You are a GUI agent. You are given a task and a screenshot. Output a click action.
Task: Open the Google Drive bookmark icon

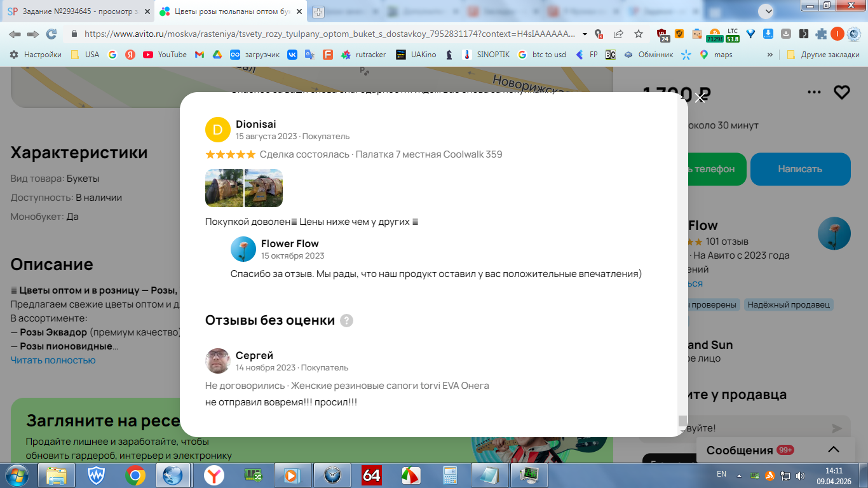tap(217, 55)
